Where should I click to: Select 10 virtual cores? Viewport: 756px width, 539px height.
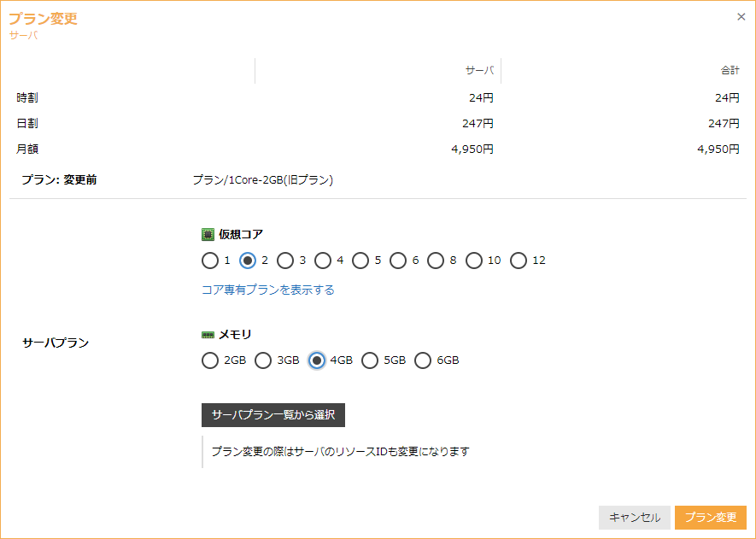tap(474, 261)
